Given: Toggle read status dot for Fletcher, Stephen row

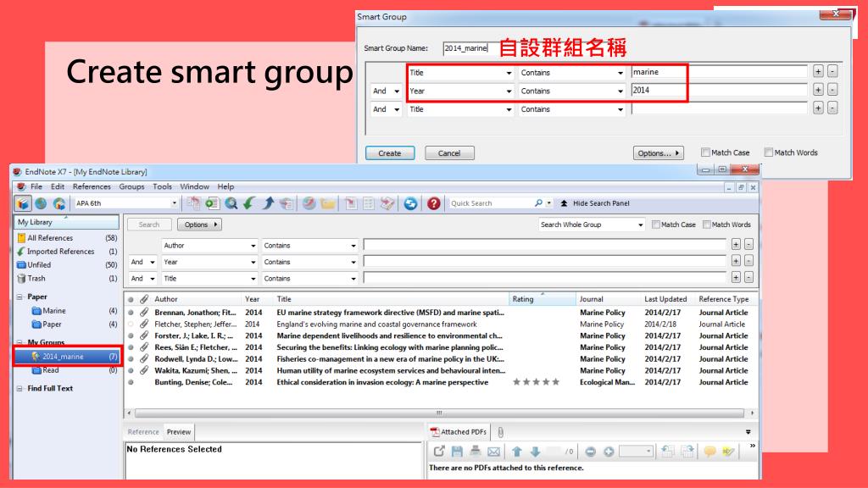Looking at the screenshot, I should (131, 324).
